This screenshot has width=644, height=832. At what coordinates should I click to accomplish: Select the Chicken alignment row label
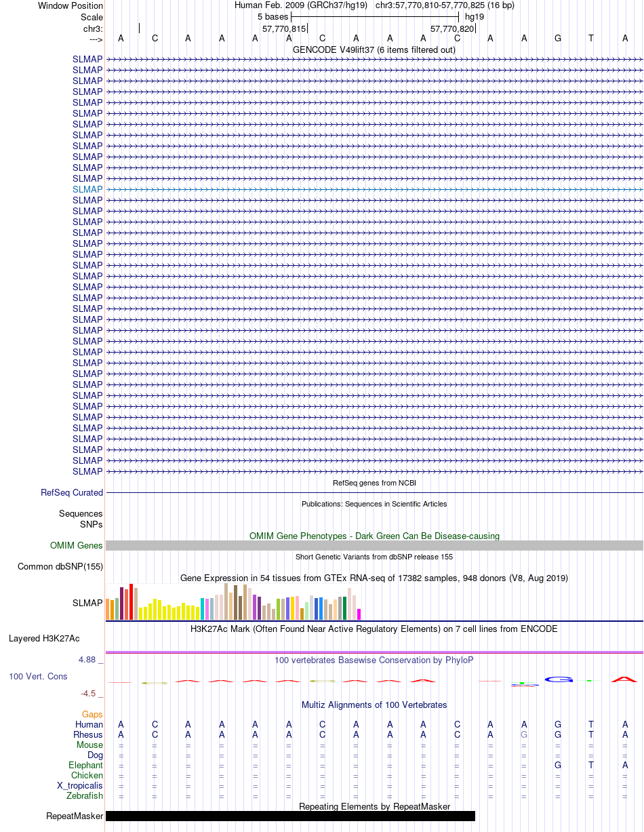click(x=87, y=776)
